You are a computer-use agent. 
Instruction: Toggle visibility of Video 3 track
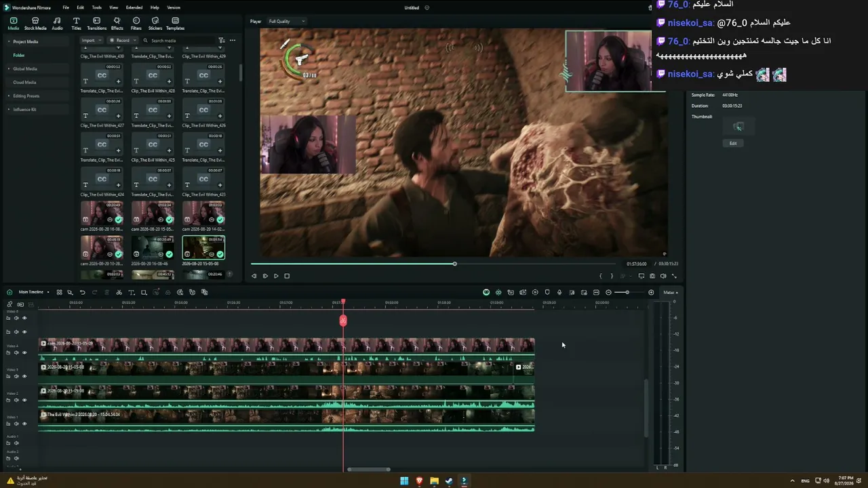24,376
